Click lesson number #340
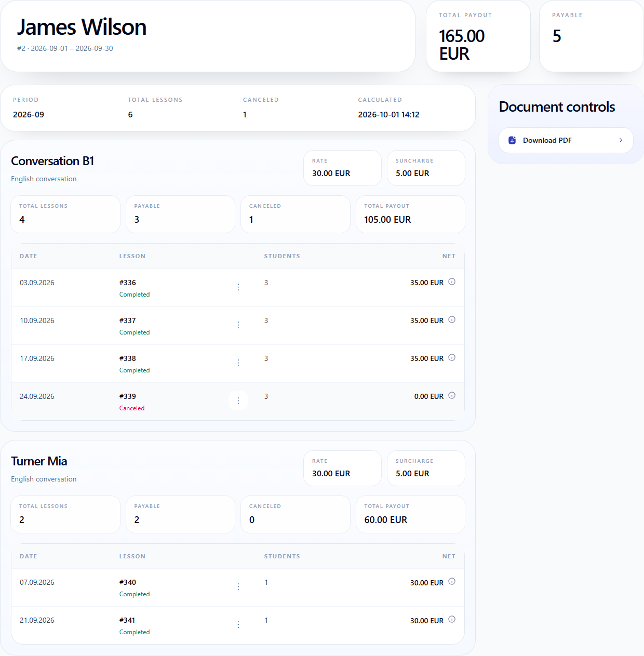The height and width of the screenshot is (656, 644). tap(128, 583)
